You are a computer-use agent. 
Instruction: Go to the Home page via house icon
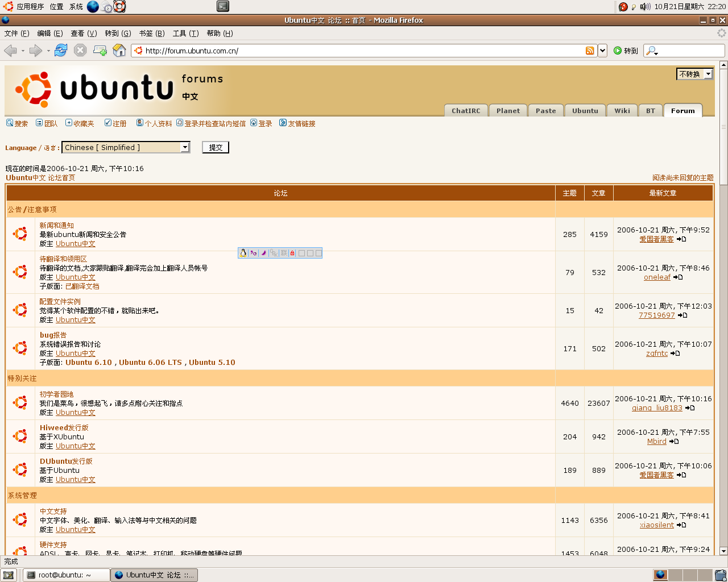coord(119,51)
